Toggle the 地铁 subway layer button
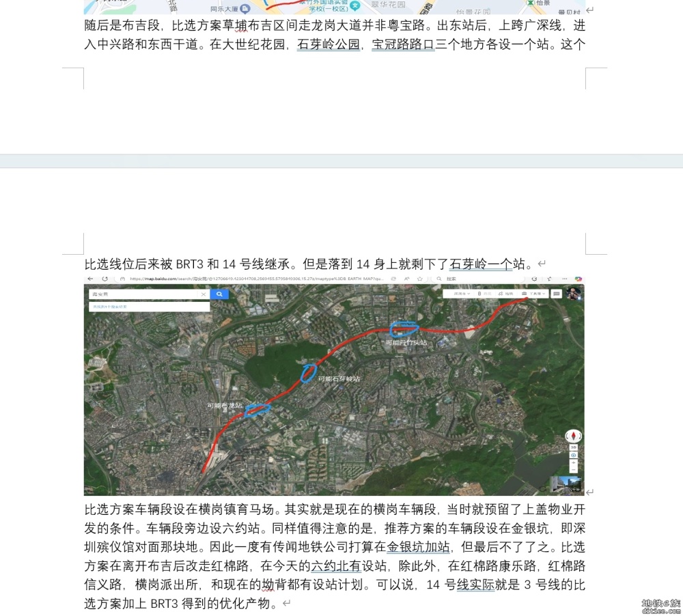The height and width of the screenshot is (616, 683). pyautogui.click(x=506, y=294)
